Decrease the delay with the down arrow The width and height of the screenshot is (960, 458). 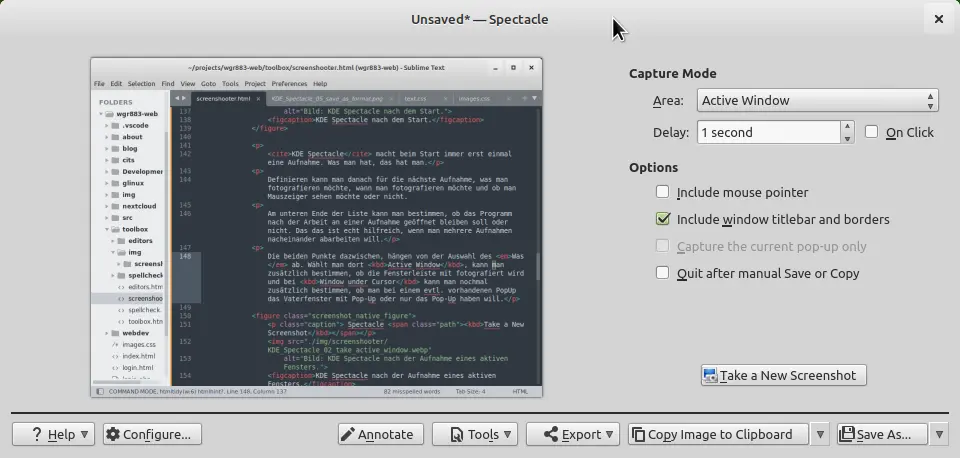coord(847,138)
